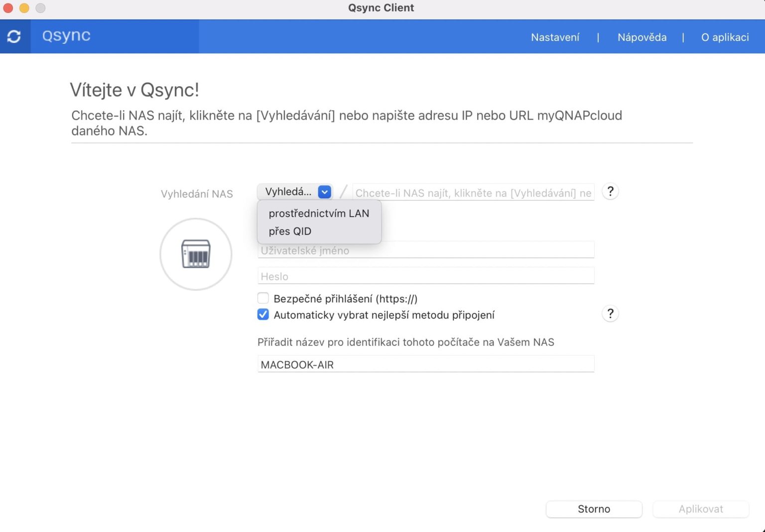Select prostřednictvím LAN from the dropdown
Viewport: 765px width, 532px height.
(x=319, y=213)
